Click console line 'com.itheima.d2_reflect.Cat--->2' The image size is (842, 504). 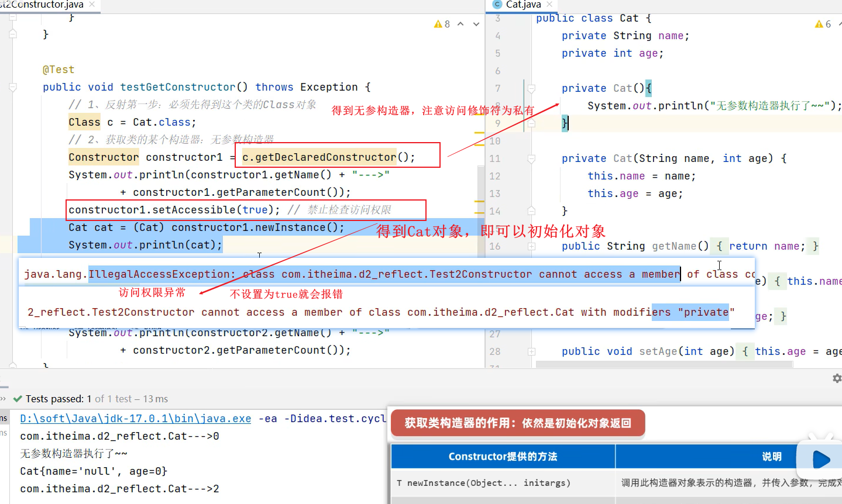(119, 489)
